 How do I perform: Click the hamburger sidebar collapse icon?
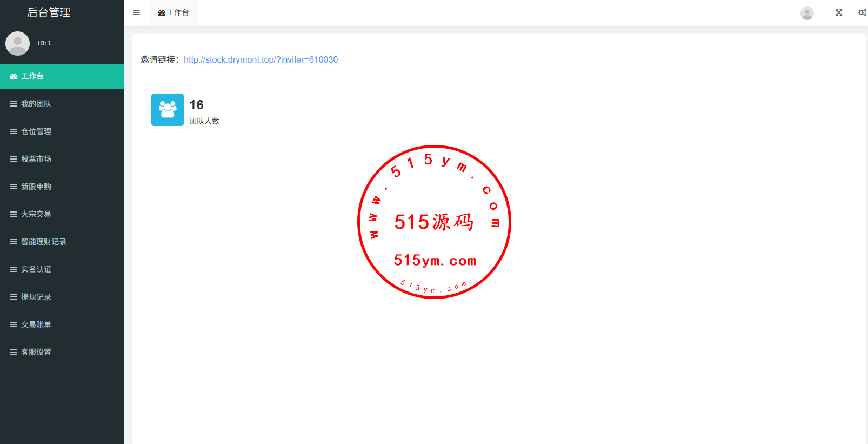coord(136,12)
